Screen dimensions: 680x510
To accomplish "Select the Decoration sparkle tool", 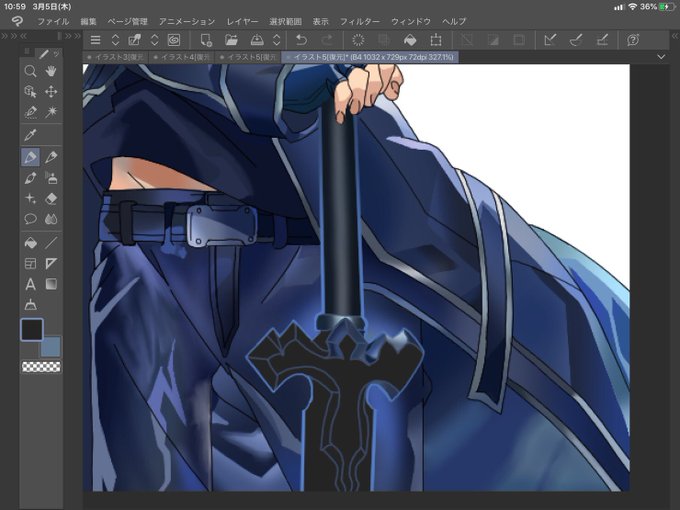I will tap(30, 199).
